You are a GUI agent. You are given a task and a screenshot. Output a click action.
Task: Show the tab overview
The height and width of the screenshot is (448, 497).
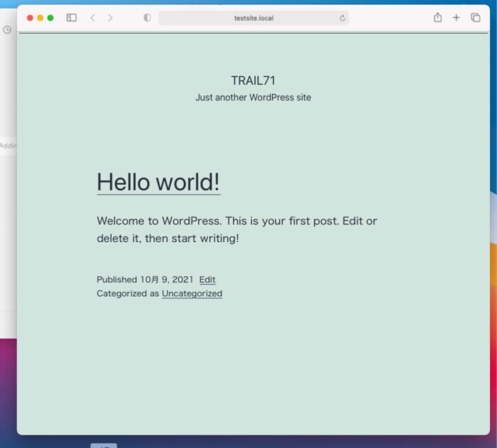point(475,18)
